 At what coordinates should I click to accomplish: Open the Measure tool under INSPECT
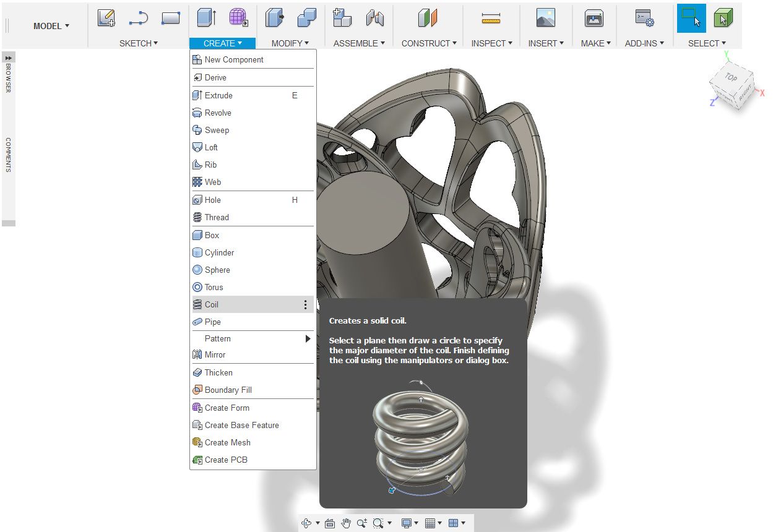coord(491,19)
